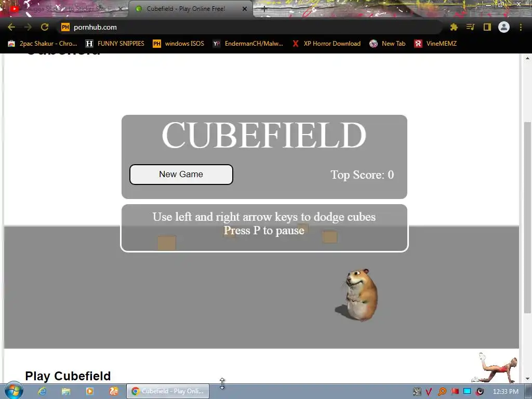Toggle the browser side panel icon
This screenshot has height=399, width=532.
tap(487, 27)
